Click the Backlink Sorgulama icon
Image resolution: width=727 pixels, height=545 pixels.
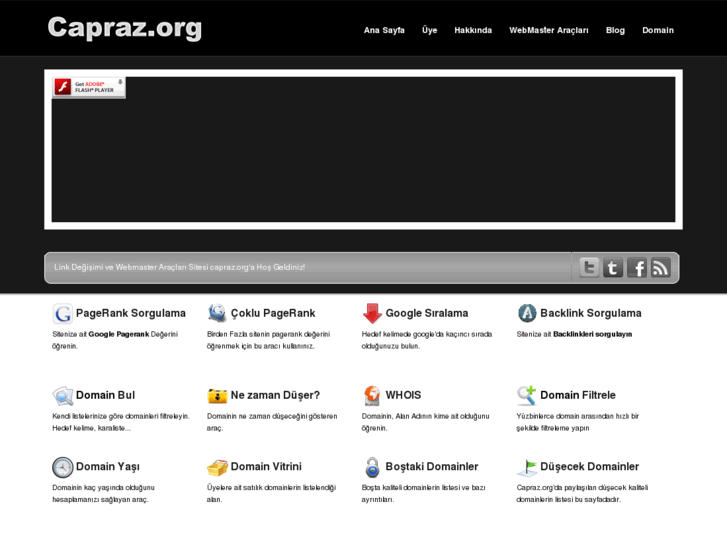(x=527, y=313)
